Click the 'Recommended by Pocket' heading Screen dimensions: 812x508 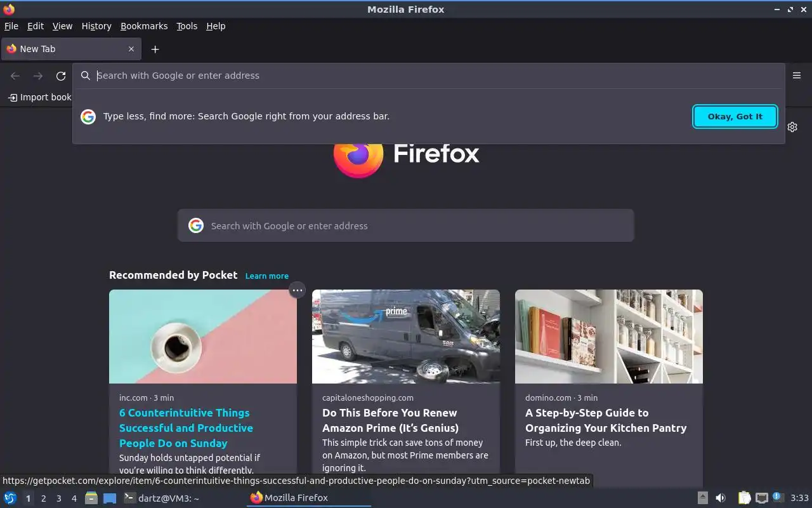[173, 275]
